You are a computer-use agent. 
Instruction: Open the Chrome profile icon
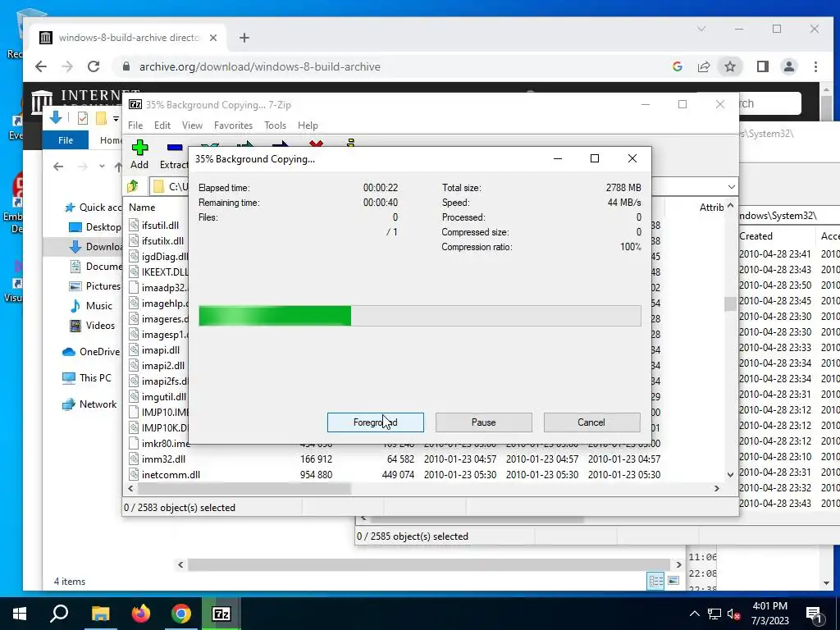pos(788,66)
